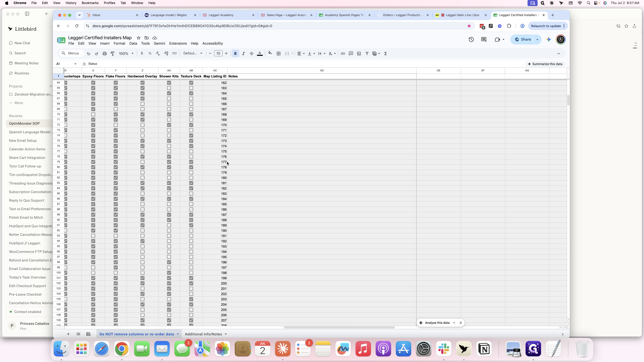The width and height of the screenshot is (644, 362).
Task: Toggle strikethrough formatting
Action: coord(252,53)
